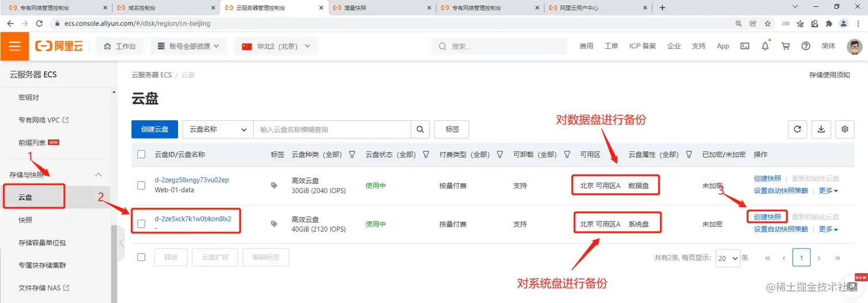This screenshot has width=868, height=303.
Task: Open the 支持 menu
Action: (699, 46)
